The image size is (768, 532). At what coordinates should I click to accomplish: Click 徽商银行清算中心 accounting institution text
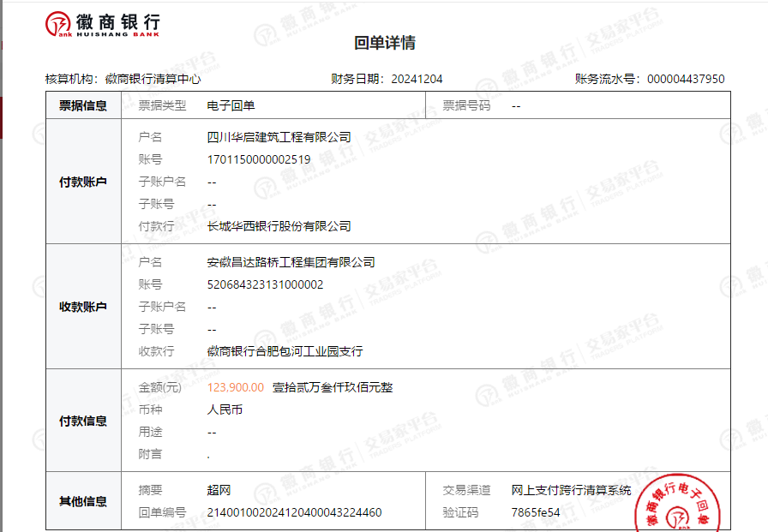pyautogui.click(x=153, y=79)
